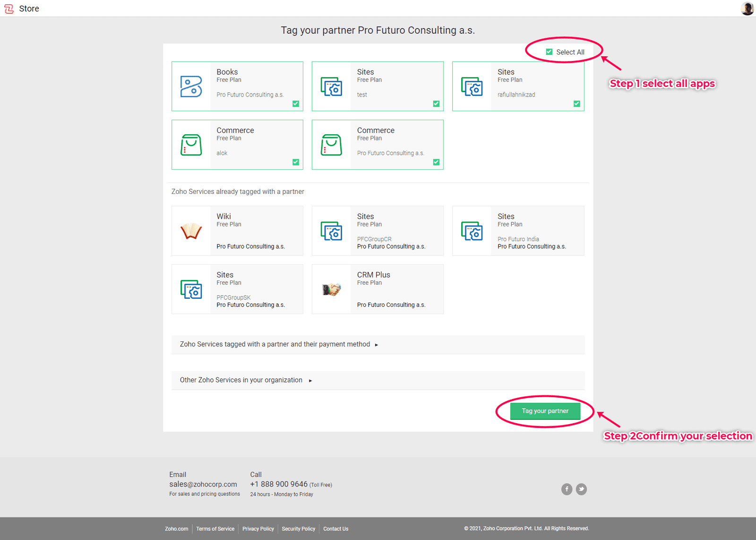756x540 pixels.
Task: Expand Other Zoho Services in your organization
Action: [378, 380]
